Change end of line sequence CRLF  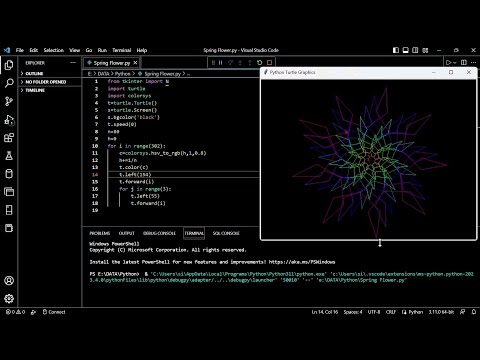[390, 312]
